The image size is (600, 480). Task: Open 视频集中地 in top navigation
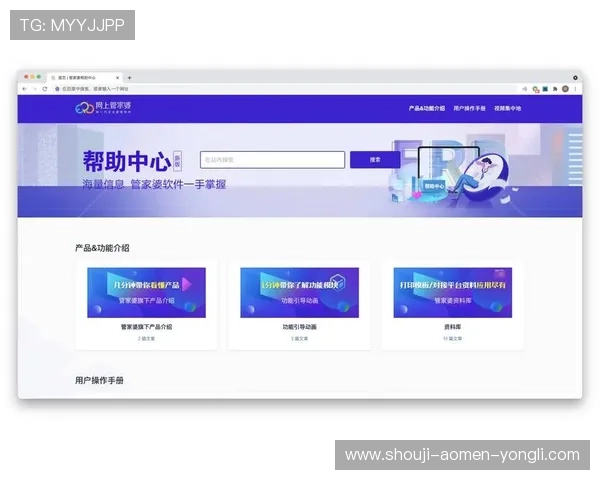507,108
